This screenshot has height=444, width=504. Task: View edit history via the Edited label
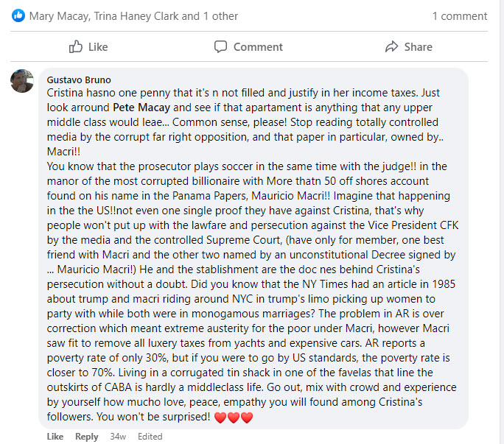tap(150, 437)
